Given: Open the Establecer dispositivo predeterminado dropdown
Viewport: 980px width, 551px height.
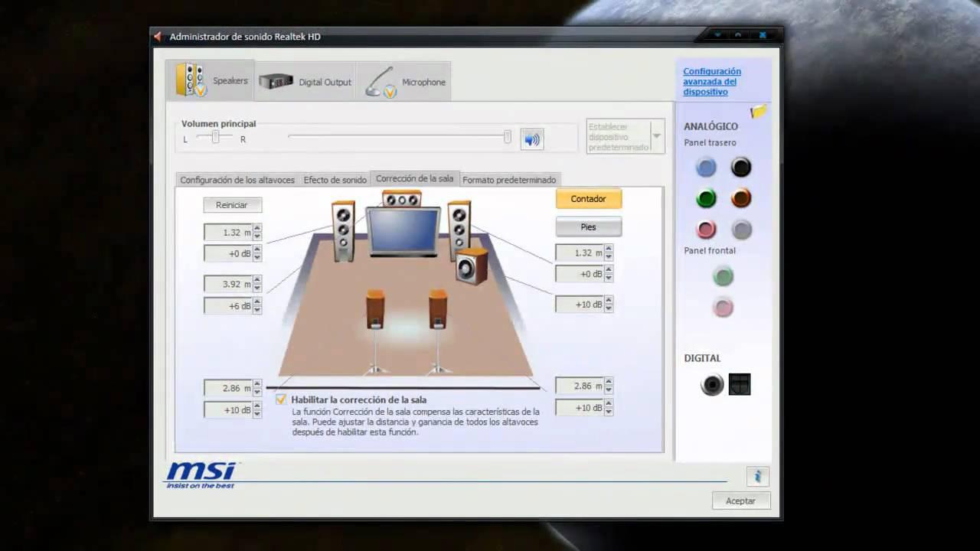Looking at the screenshot, I should 655,135.
